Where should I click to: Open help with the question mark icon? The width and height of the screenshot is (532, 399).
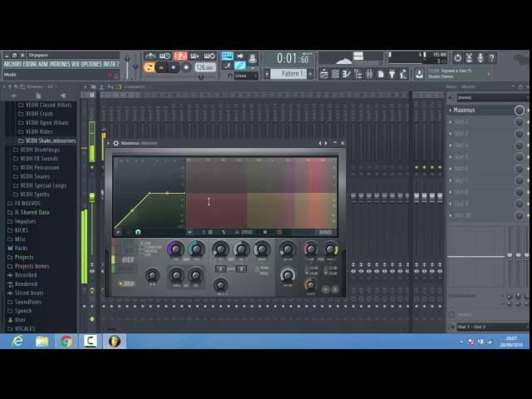click(x=491, y=58)
